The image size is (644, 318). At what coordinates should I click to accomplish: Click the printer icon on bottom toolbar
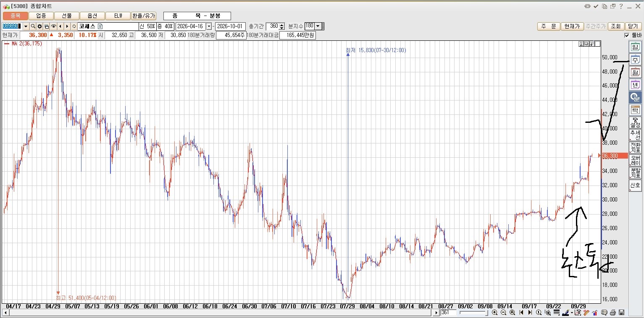(613, 313)
